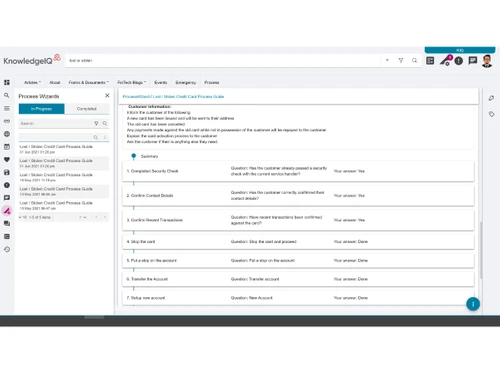Click the top bar exclamation alert icon
500x375 pixels.
459,61
